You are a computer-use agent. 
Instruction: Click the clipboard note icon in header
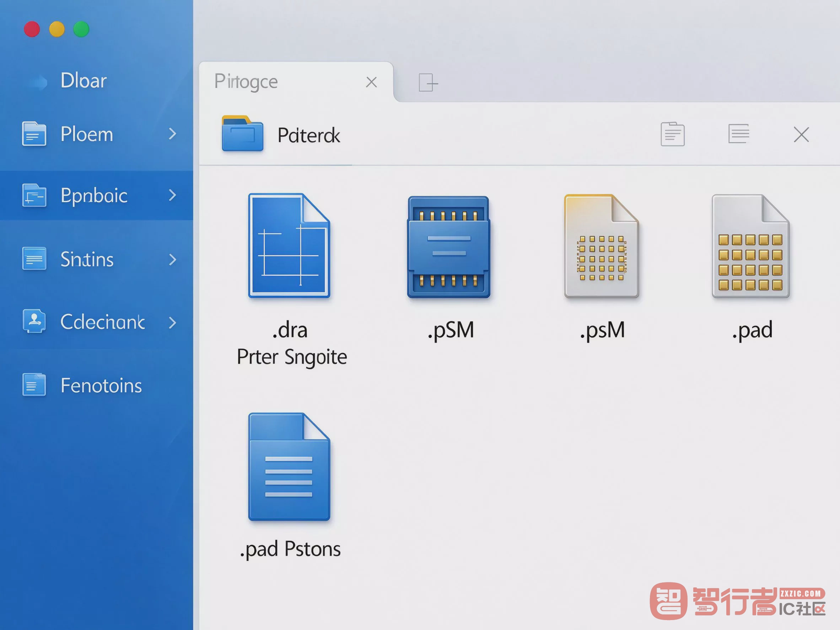(673, 134)
